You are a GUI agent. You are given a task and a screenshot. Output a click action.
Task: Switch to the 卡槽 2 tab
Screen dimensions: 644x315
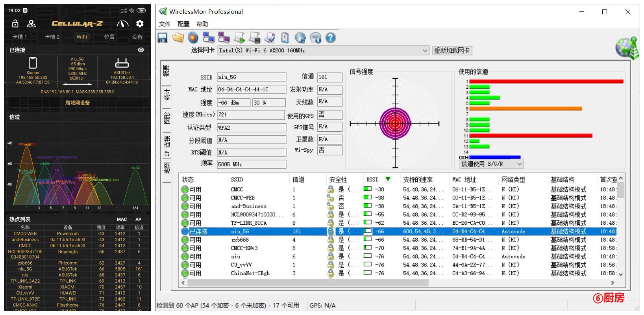[52, 37]
